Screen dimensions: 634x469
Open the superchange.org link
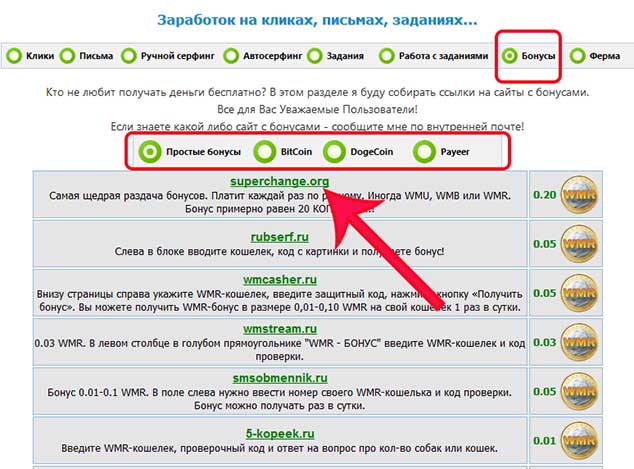[x=280, y=181]
